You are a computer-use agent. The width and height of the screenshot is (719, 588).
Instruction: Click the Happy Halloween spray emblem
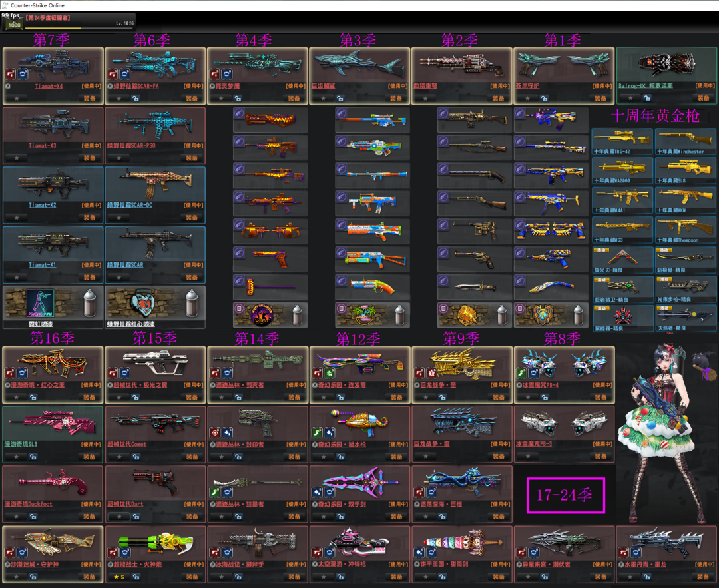[x=262, y=316]
